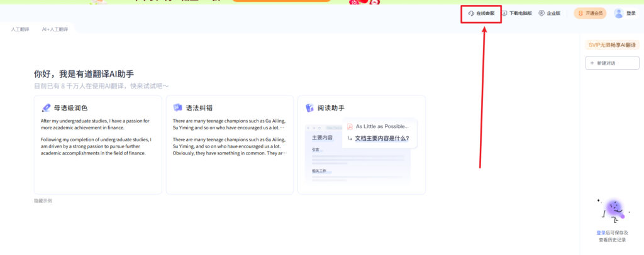Click the 阅读助手 reading icon
Image resolution: width=644 pixels, height=255 pixels.
[309, 108]
